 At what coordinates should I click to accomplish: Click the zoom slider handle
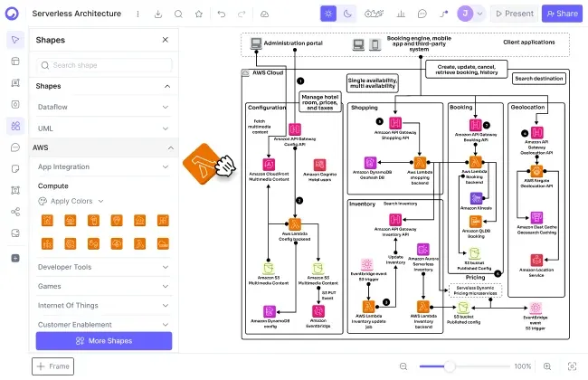[x=450, y=366]
